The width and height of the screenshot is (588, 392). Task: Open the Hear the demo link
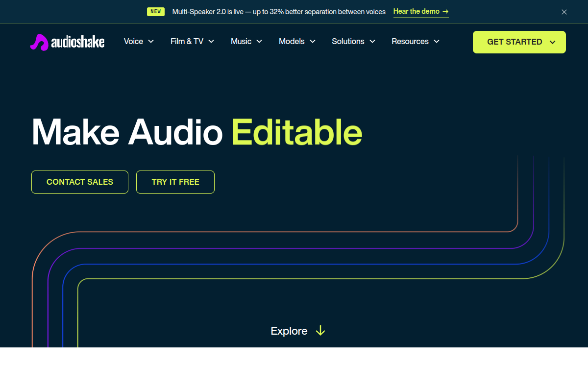tap(421, 12)
